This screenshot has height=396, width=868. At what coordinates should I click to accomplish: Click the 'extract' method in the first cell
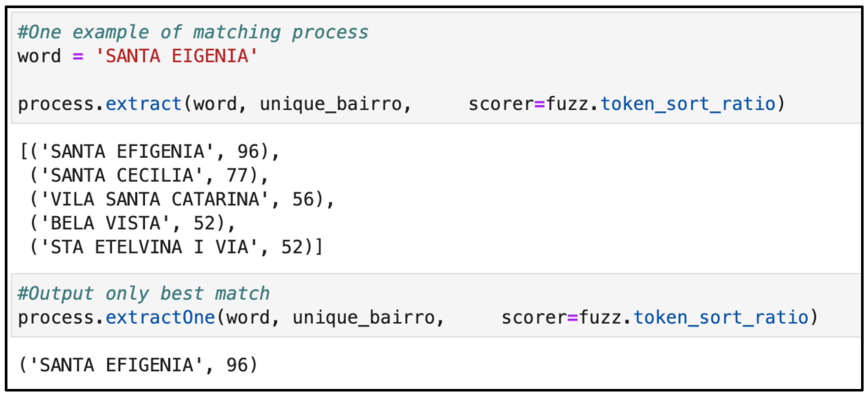(x=143, y=104)
